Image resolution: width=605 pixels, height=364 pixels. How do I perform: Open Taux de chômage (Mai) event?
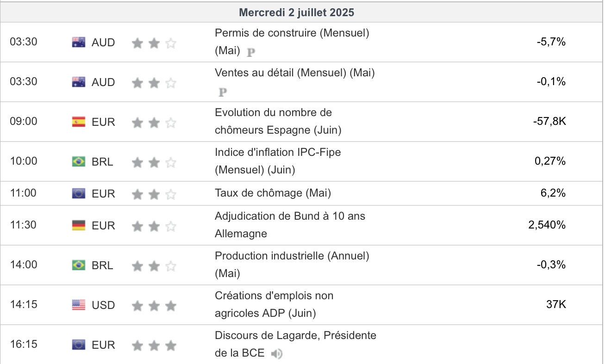click(x=273, y=193)
